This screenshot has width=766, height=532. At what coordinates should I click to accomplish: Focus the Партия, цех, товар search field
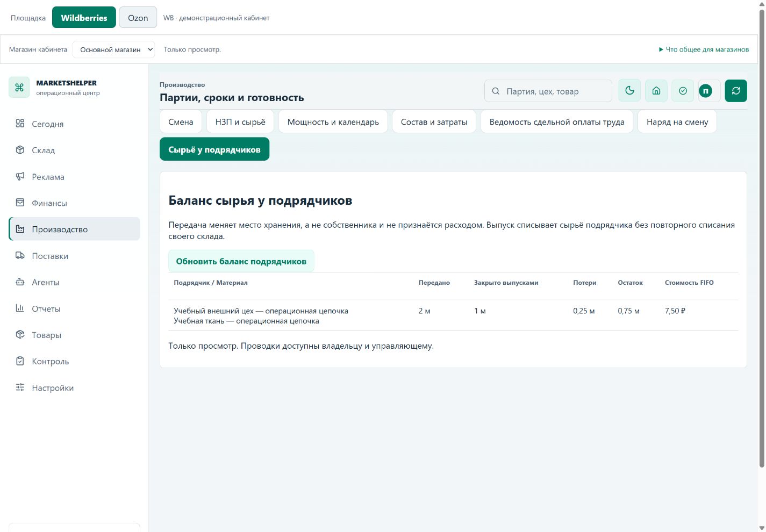click(548, 91)
